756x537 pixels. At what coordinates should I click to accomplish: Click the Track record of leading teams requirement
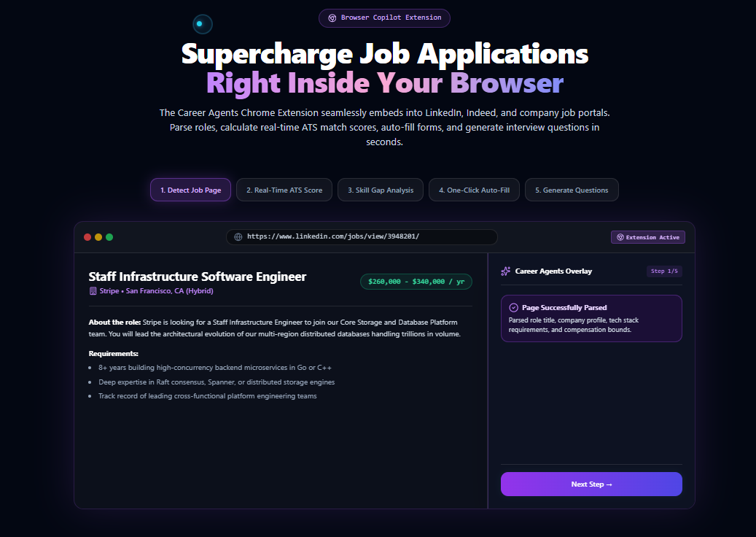[208, 396]
